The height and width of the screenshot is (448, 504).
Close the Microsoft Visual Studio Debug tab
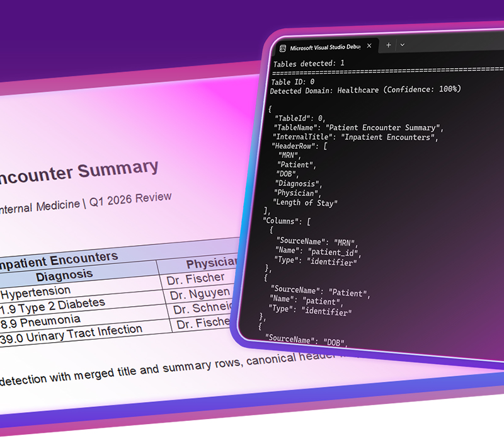(x=369, y=46)
